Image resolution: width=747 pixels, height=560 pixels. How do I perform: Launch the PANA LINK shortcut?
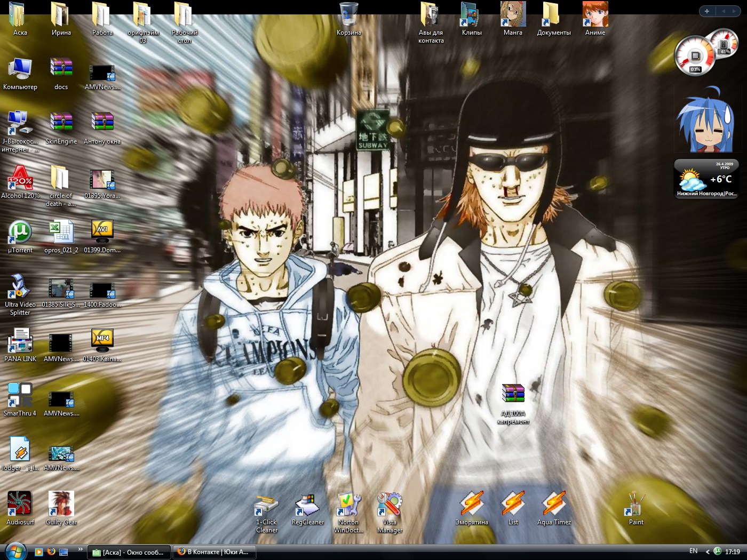[x=20, y=341]
